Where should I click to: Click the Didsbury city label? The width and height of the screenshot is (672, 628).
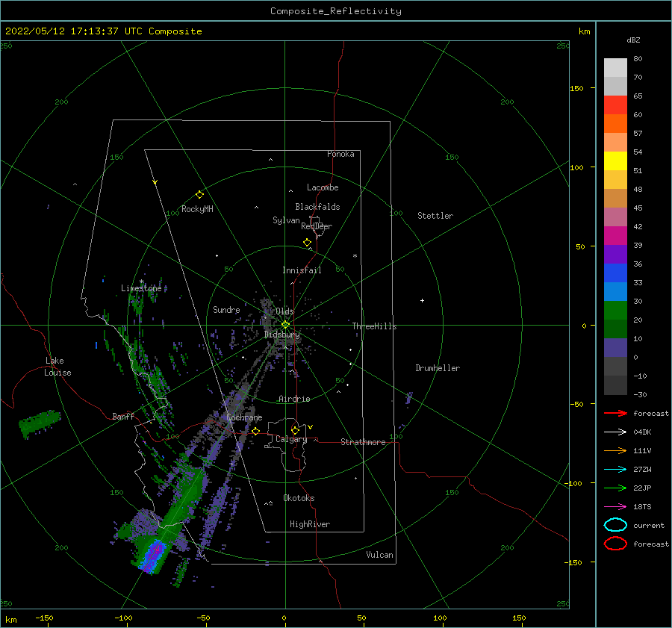(x=281, y=335)
